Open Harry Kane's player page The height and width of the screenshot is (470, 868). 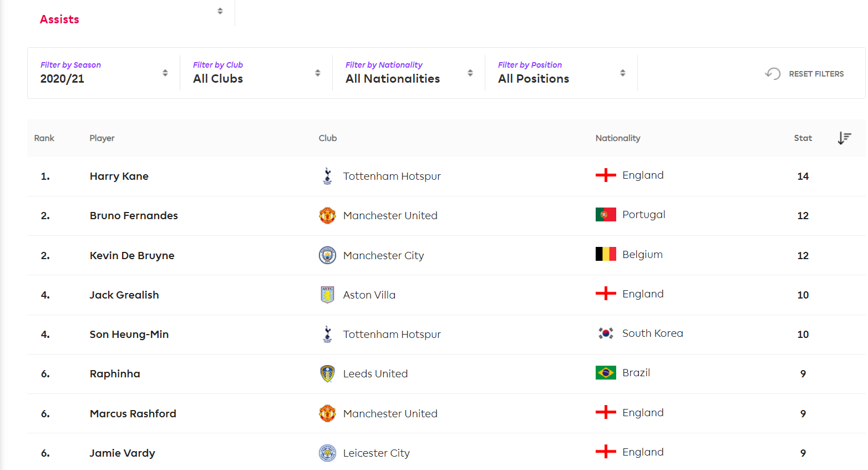(x=119, y=176)
